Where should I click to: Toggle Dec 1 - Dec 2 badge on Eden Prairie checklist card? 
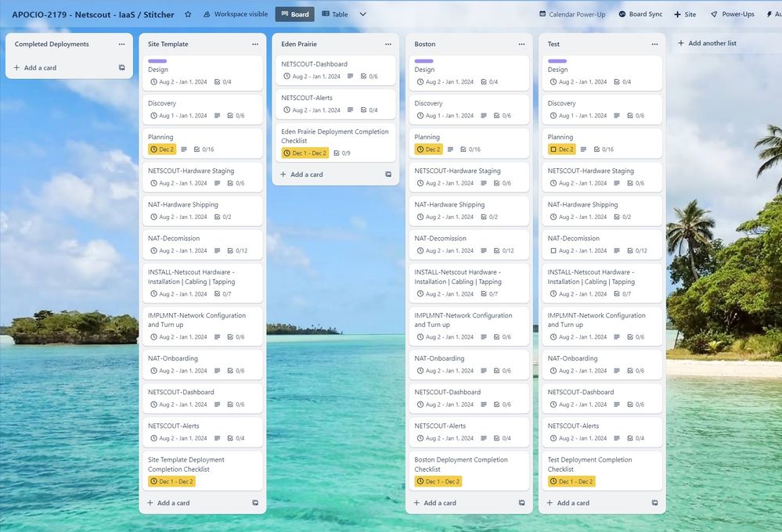(305, 153)
